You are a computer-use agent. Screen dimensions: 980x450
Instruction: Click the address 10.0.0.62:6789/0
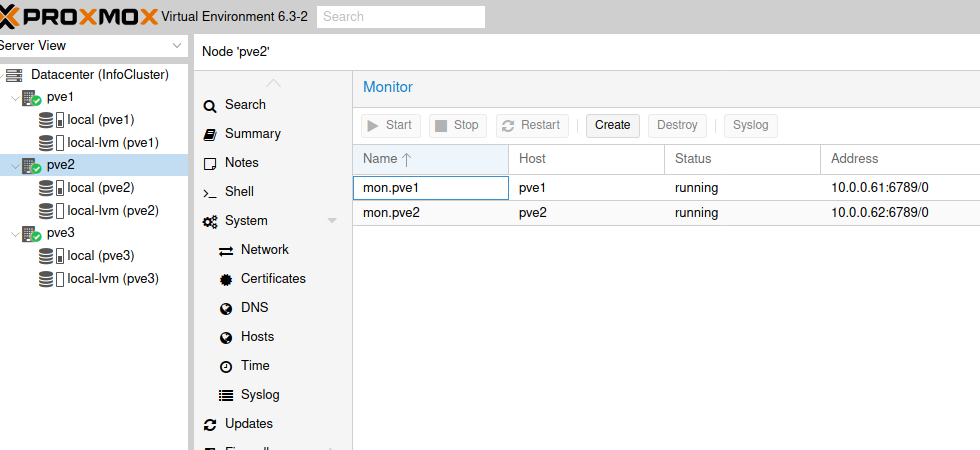click(x=879, y=212)
